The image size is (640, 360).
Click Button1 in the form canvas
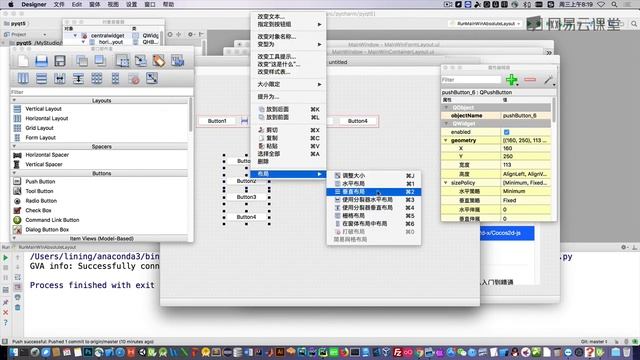coord(217,121)
